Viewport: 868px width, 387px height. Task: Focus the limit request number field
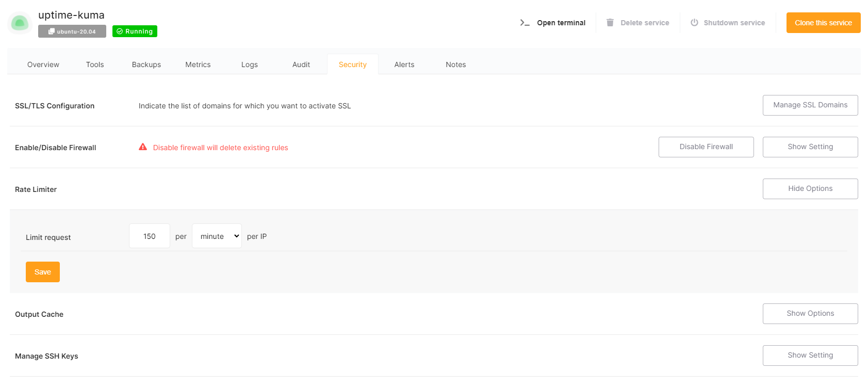coord(150,236)
